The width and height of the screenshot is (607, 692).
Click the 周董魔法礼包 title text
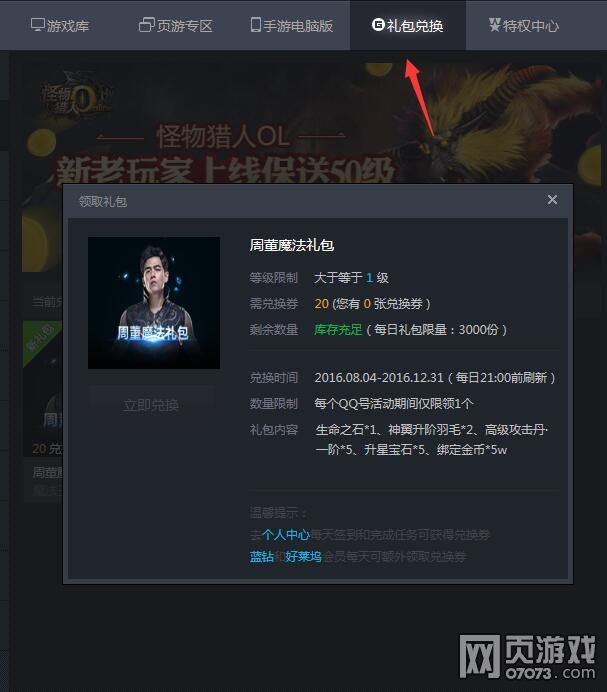pyautogui.click(x=292, y=245)
